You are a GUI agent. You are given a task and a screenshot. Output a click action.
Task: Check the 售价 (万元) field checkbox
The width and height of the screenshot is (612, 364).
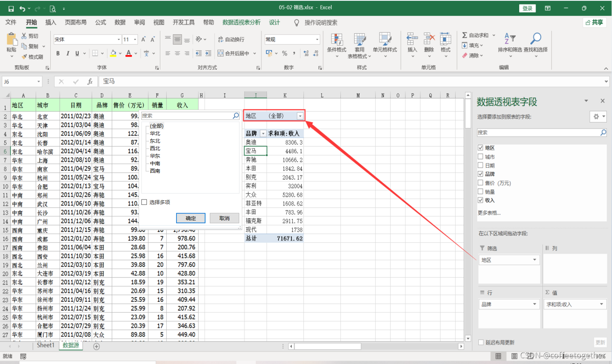tap(480, 183)
